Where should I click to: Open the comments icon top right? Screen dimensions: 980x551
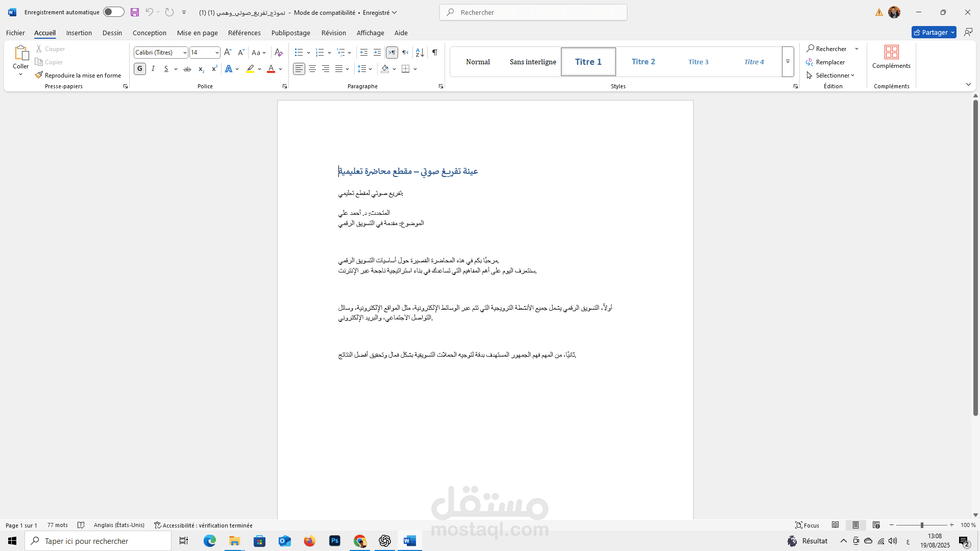click(x=968, y=32)
